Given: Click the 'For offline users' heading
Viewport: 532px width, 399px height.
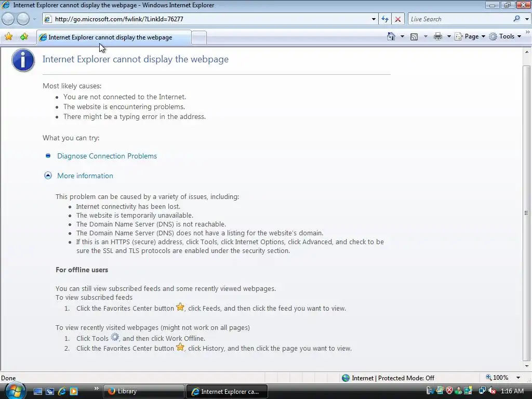Looking at the screenshot, I should 82,270.
